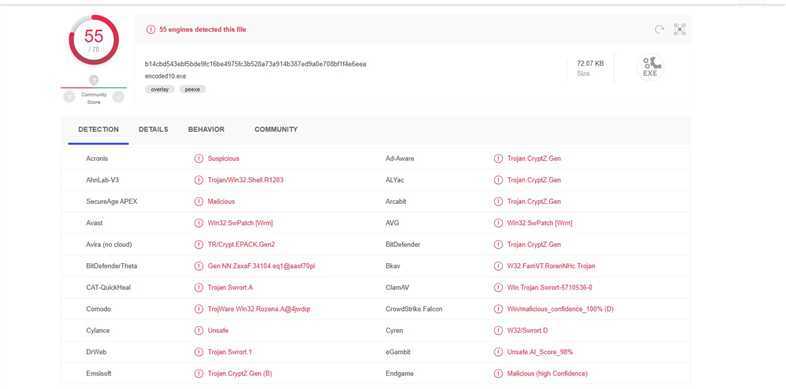Click the community score left vote icon
Screen dimensions: 786x389
pyautogui.click(x=70, y=97)
